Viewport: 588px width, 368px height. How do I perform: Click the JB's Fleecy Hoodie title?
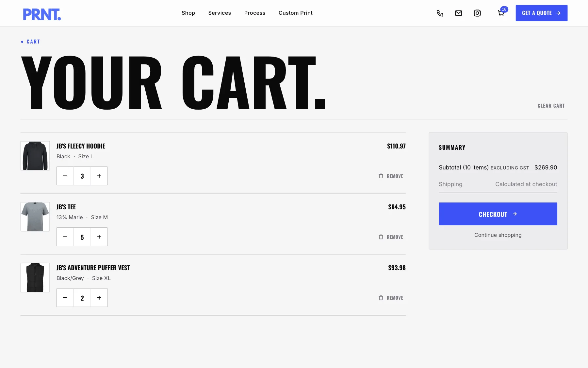click(x=81, y=146)
